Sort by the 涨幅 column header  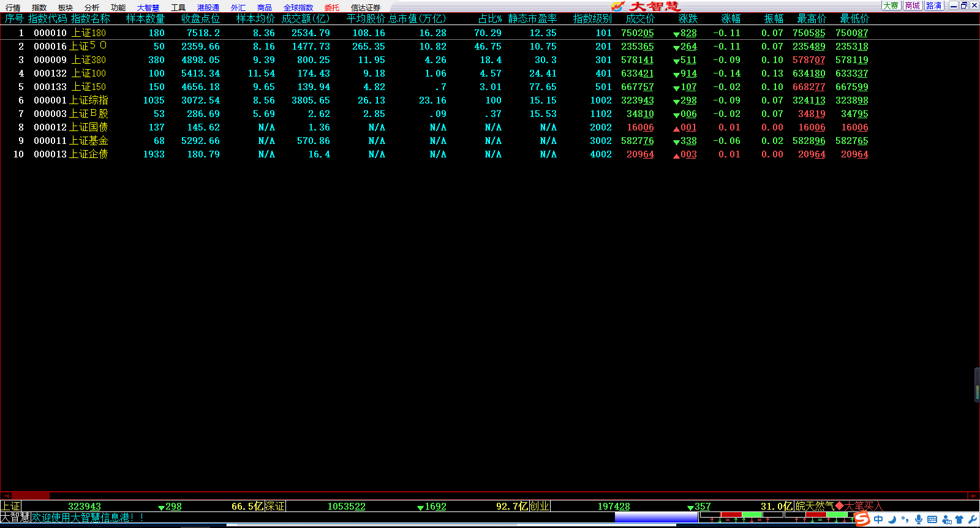click(731, 19)
